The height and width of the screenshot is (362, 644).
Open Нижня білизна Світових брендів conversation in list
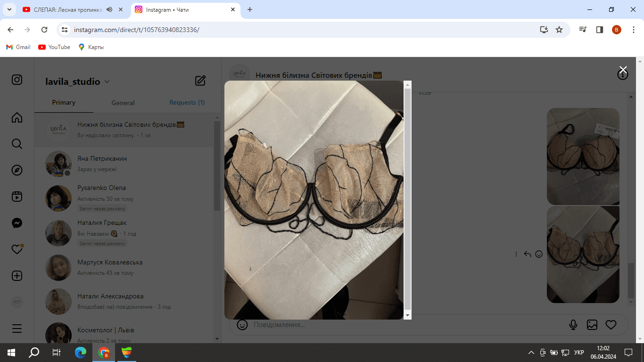pyautogui.click(x=124, y=130)
